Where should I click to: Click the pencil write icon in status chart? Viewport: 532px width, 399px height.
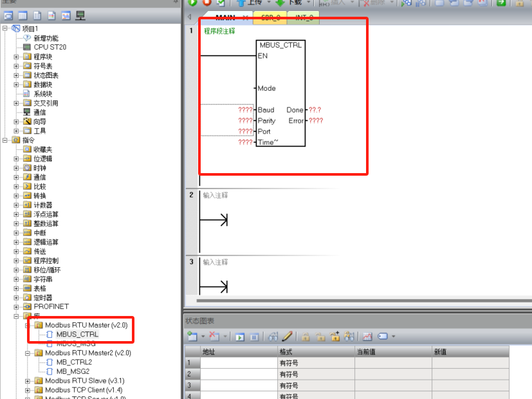point(288,337)
